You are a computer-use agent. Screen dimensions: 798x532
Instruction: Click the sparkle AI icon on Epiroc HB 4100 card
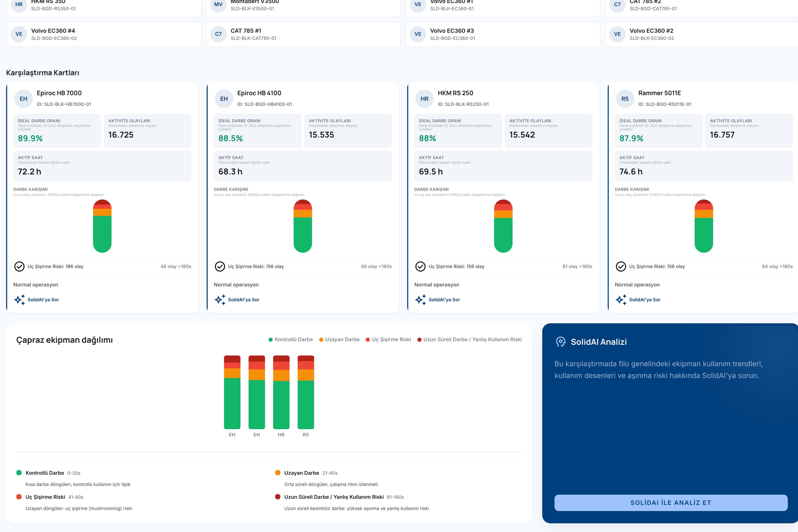[220, 300]
